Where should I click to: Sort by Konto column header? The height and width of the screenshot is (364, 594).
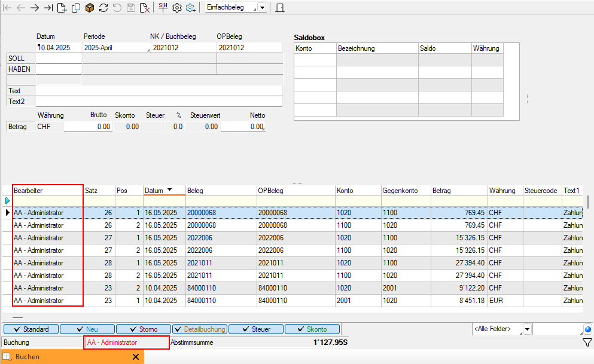pos(358,191)
